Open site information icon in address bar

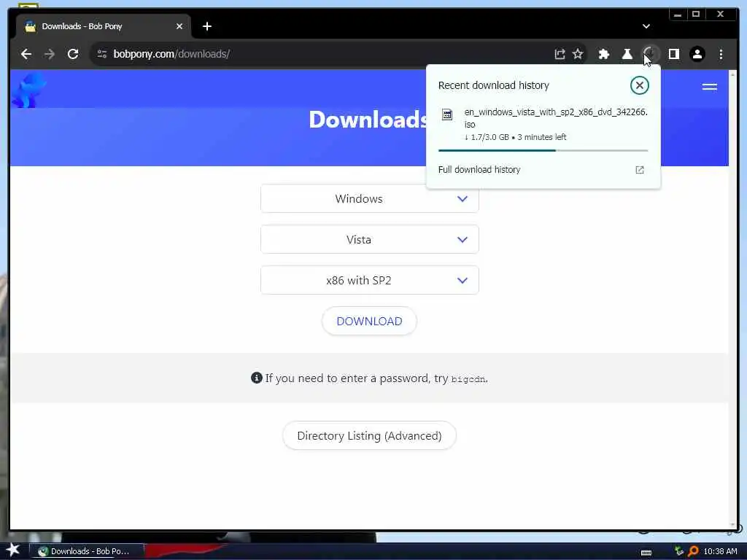(102, 54)
